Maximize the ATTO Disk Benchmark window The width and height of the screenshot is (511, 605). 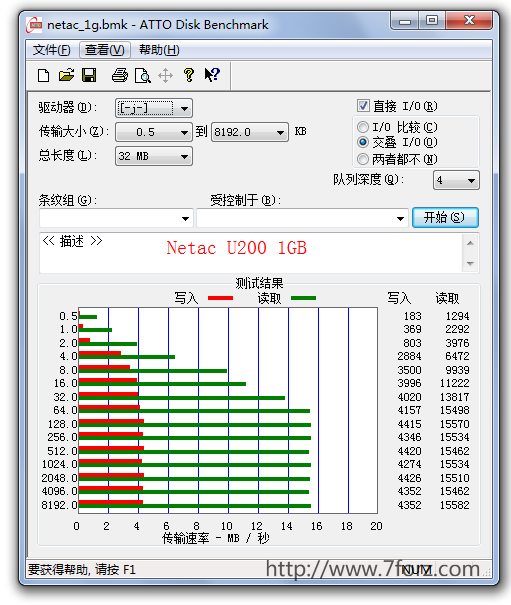pos(432,21)
